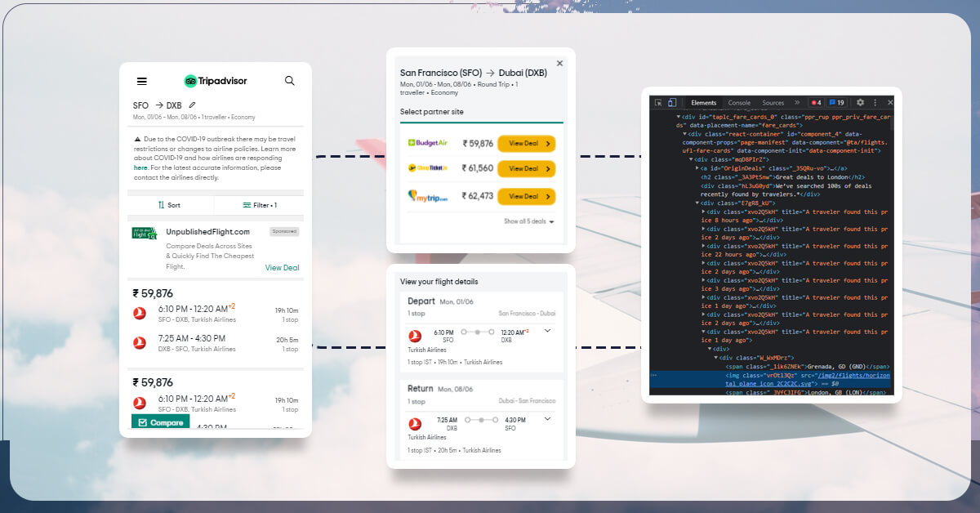Image resolution: width=980 pixels, height=513 pixels.
Task: Click Turkish Airlines logo beside 7:25 AM - 4:30 PM flight
Action: coord(140,343)
